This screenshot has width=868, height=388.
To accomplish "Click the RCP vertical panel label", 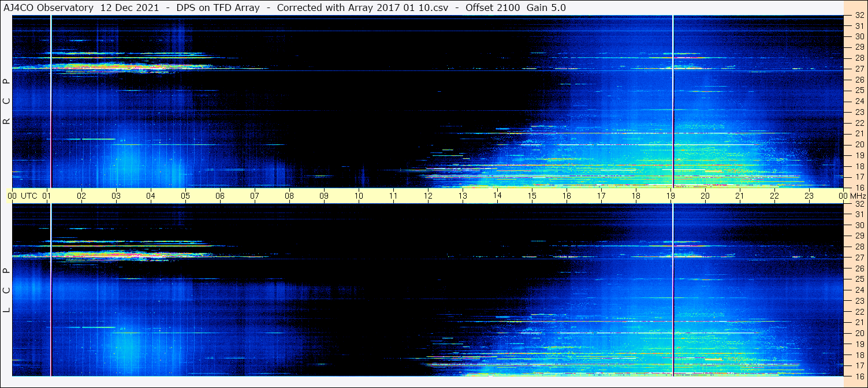I will coord(7,101).
